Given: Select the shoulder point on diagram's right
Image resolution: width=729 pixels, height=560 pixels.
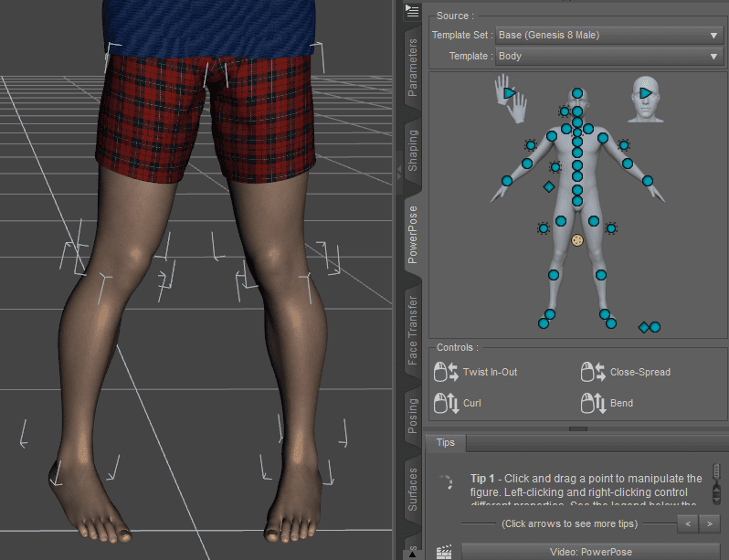Looking at the screenshot, I should (x=603, y=138).
